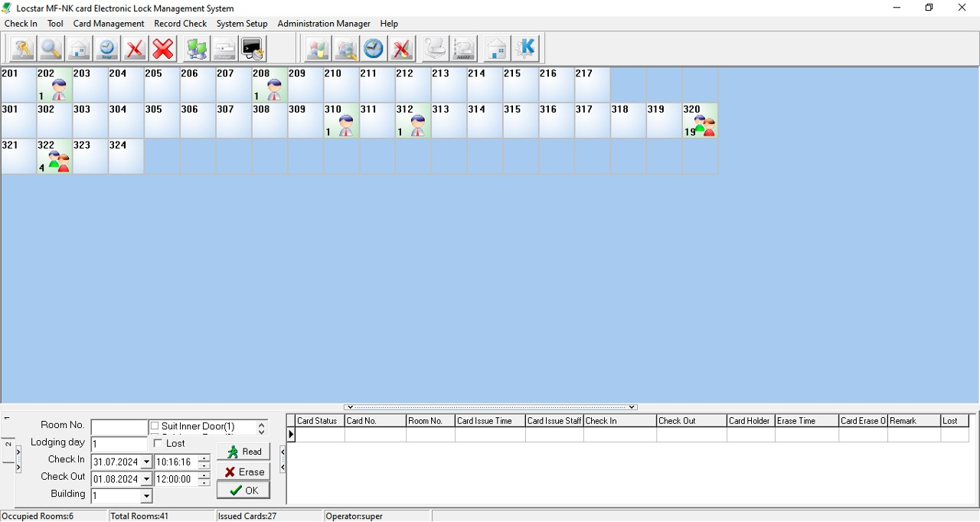980x522 pixels.
Task: Click the OK button
Action: point(243,491)
